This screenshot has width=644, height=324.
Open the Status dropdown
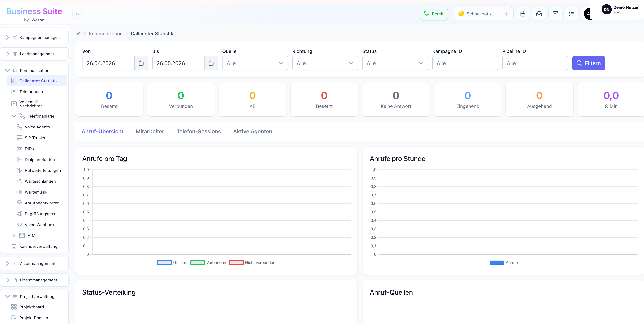pyautogui.click(x=395, y=63)
